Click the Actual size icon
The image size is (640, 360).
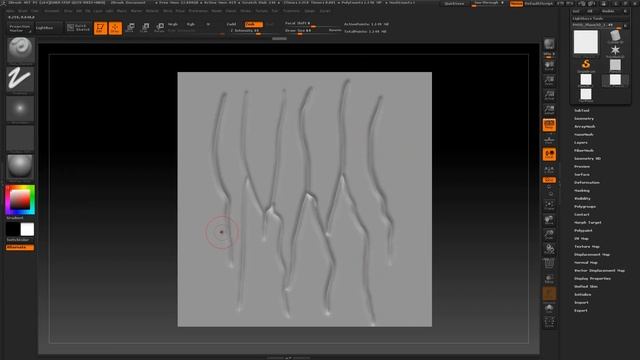[549, 96]
